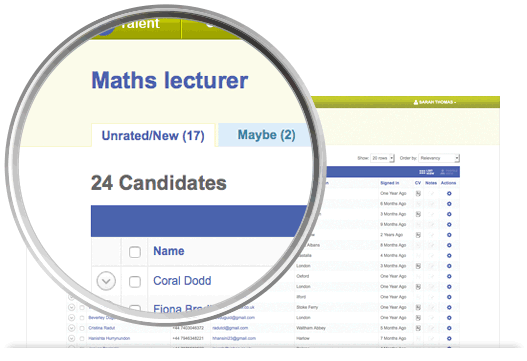Open actions for the Harlow candidate row
This screenshot has width=527, height=361.
tap(449, 338)
